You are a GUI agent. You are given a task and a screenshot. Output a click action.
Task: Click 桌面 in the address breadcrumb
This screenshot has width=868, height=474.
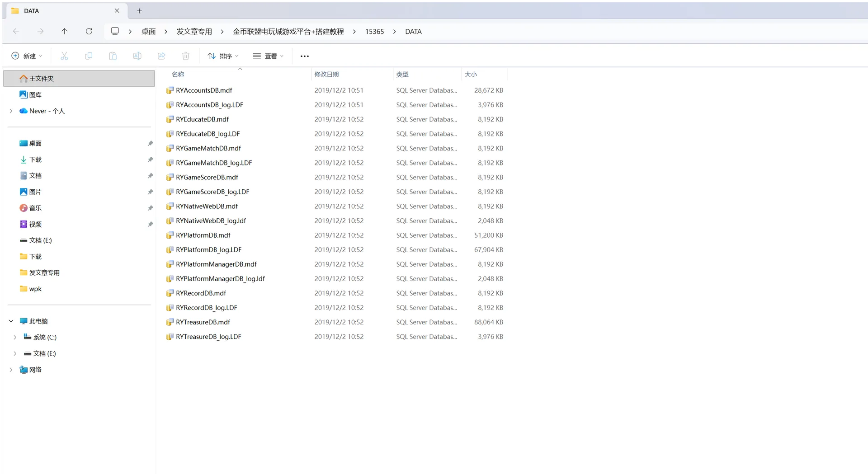148,31
